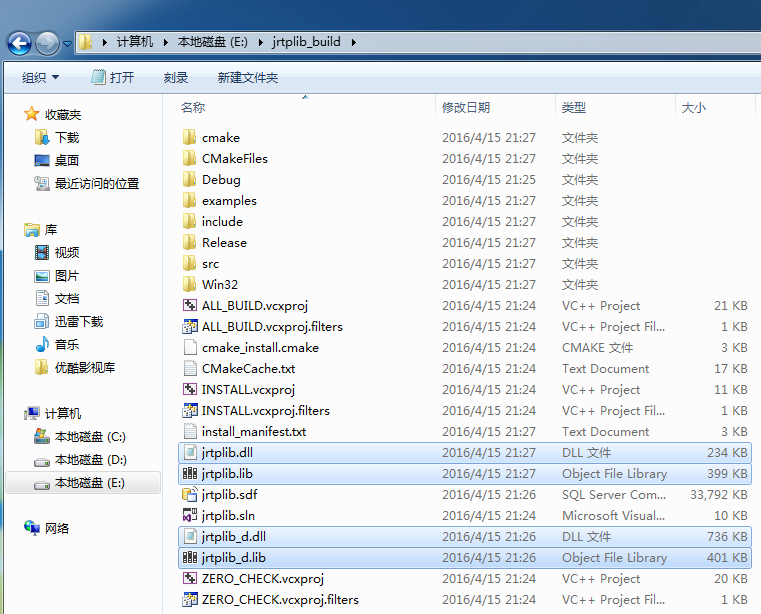
Task: Click jrtplib_build breadcrumb segment
Action: coord(306,42)
